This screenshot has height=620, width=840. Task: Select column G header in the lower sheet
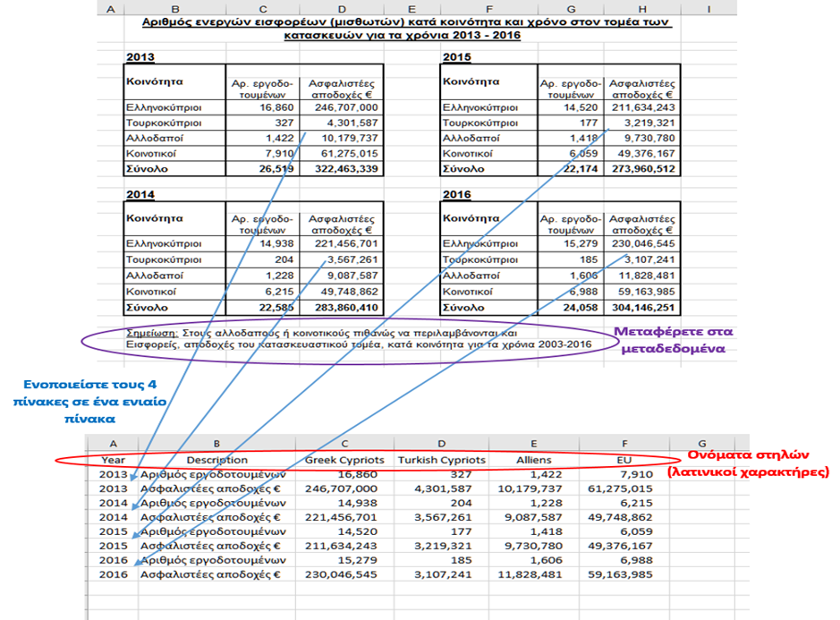click(x=701, y=444)
